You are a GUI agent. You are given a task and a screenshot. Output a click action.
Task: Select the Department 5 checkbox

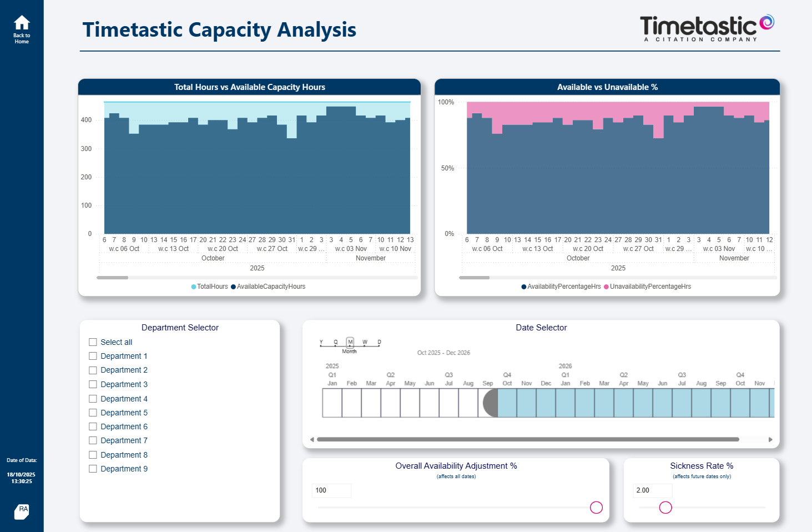tap(93, 413)
